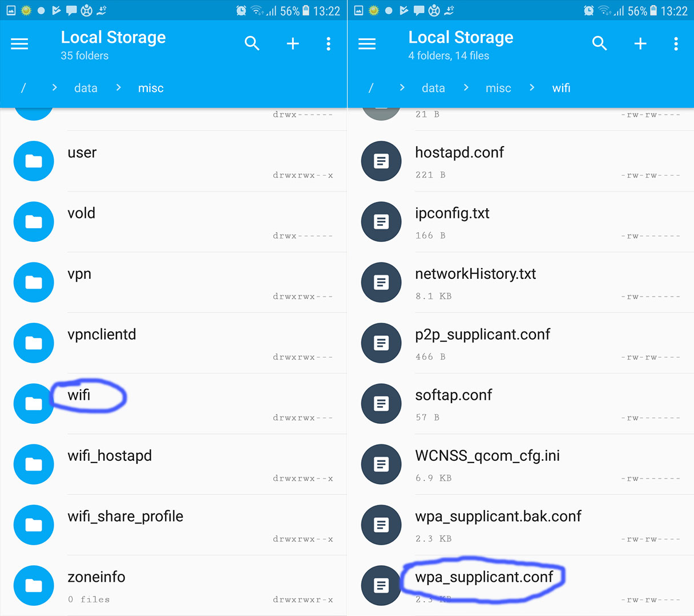The image size is (694, 616).
Task: Open the vpn folder name
Action: tap(79, 274)
